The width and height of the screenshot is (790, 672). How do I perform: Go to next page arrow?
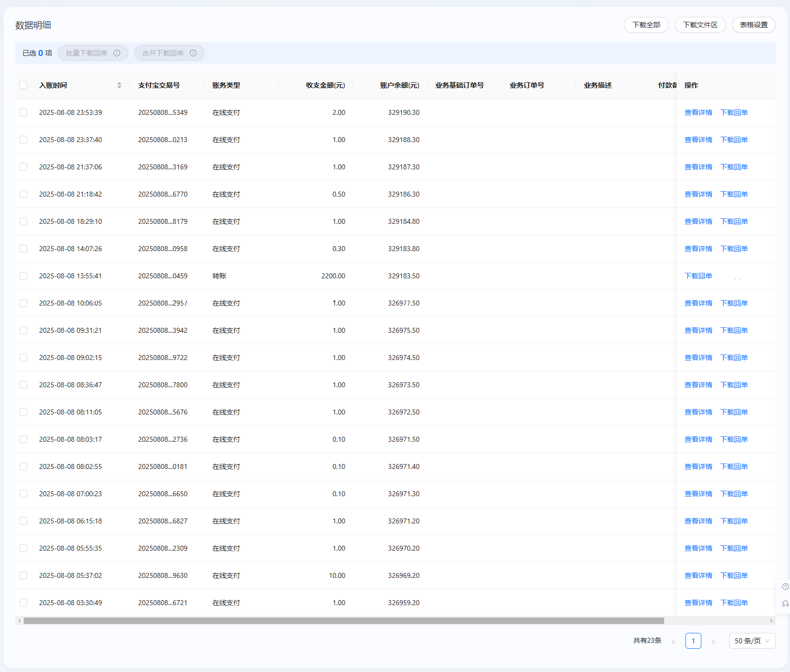pyautogui.click(x=713, y=641)
